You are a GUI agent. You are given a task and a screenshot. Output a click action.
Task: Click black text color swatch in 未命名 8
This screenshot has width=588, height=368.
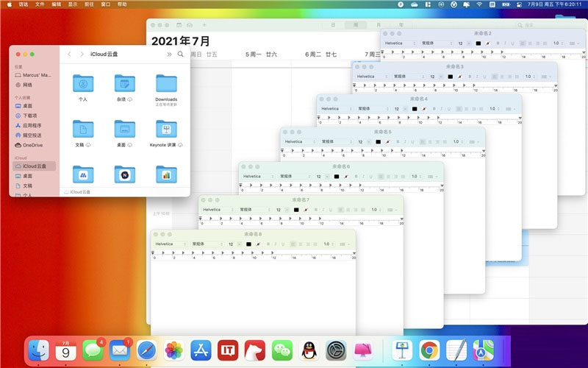[248, 244]
